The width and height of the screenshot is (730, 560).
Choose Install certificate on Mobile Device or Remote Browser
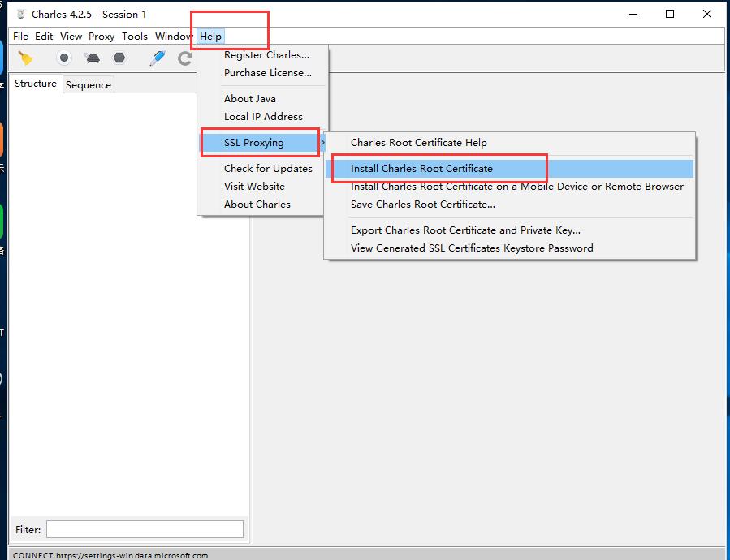pos(509,186)
